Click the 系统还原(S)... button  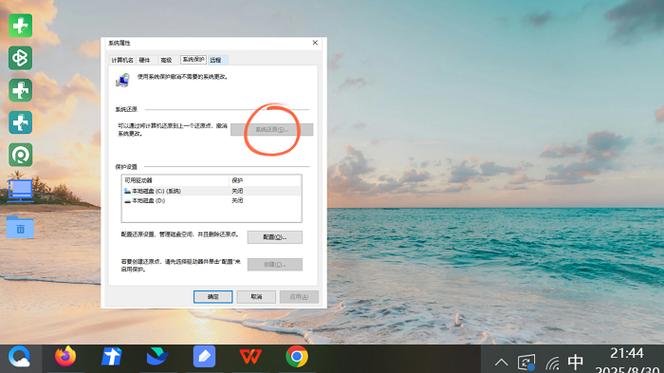click(272, 130)
